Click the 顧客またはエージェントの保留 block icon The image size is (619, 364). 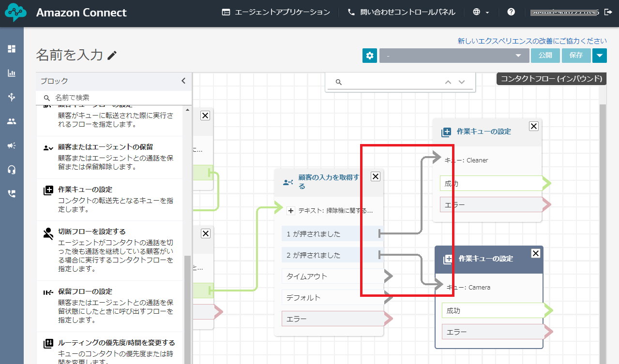click(48, 148)
